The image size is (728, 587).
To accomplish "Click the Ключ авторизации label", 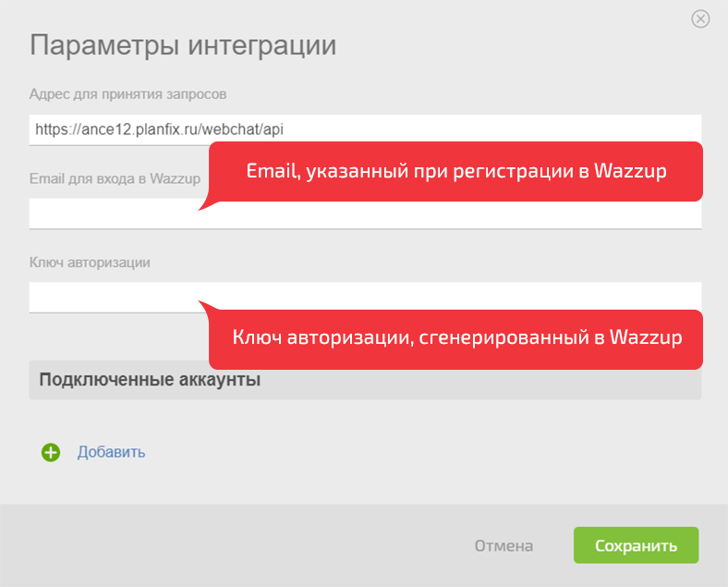I will point(90,263).
